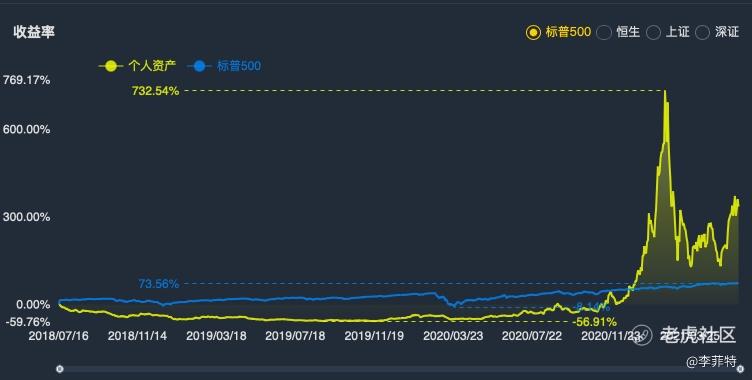
Task: Switch comparison to 深证 radio option
Action: (x=703, y=32)
